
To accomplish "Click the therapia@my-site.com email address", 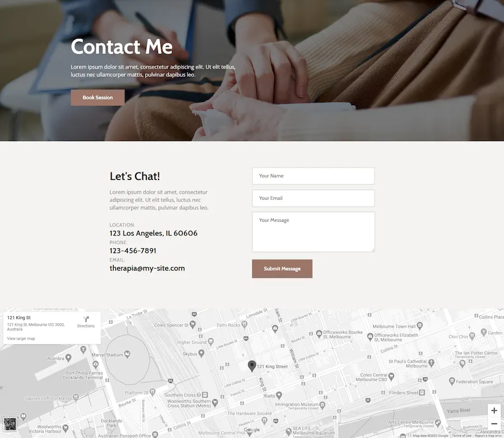I will pyautogui.click(x=147, y=268).
